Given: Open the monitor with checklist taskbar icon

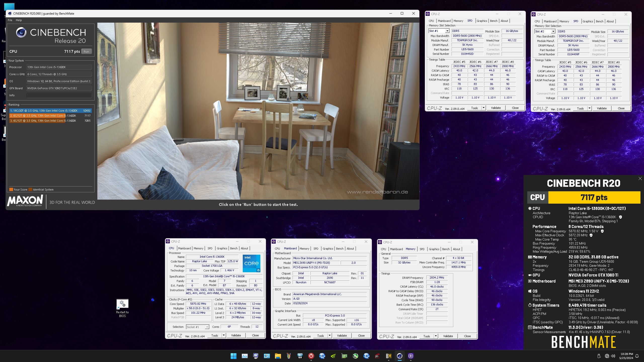Looking at the screenshot, I should click(256, 356).
